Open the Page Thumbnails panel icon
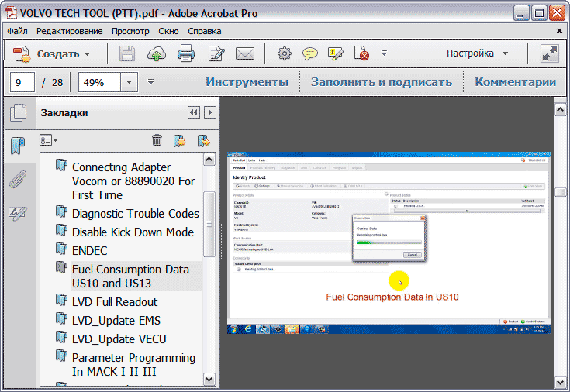The width and height of the screenshot is (570, 392). (x=17, y=113)
